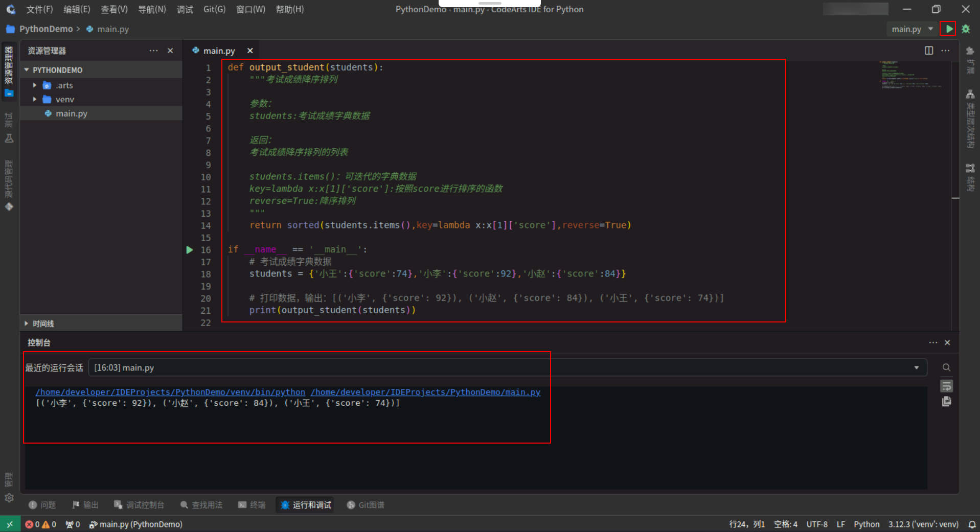The width and height of the screenshot is (980, 532).
Task: Open the 文件(F) menu
Action: click(39, 9)
